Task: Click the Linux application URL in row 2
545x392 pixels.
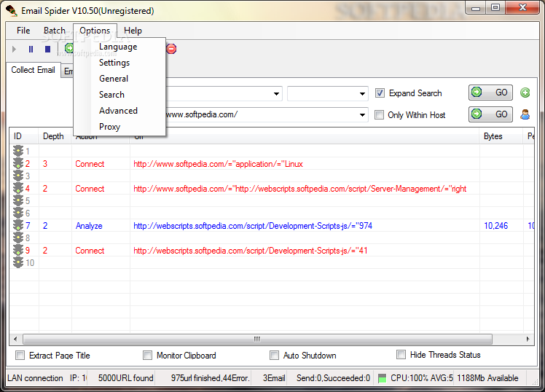Action: pyautogui.click(x=218, y=164)
